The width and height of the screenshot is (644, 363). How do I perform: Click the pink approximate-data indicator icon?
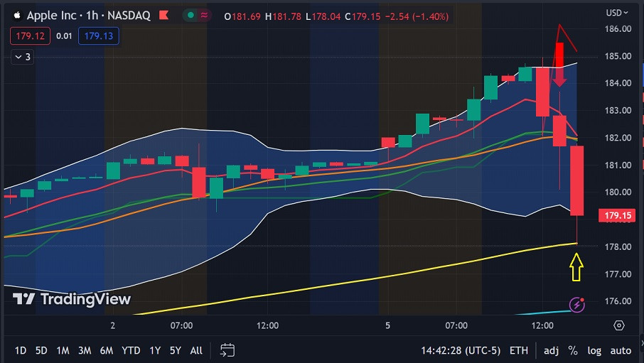point(204,16)
